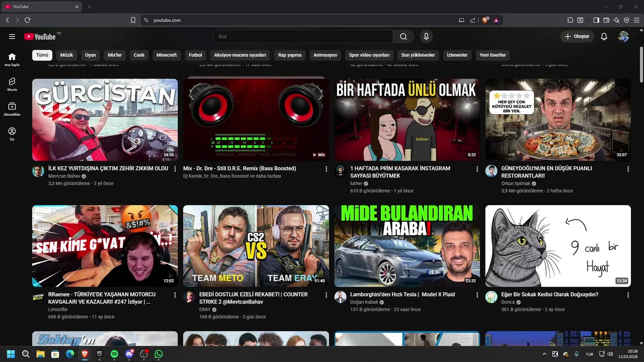Select the Müzik filter chip

(x=66, y=55)
